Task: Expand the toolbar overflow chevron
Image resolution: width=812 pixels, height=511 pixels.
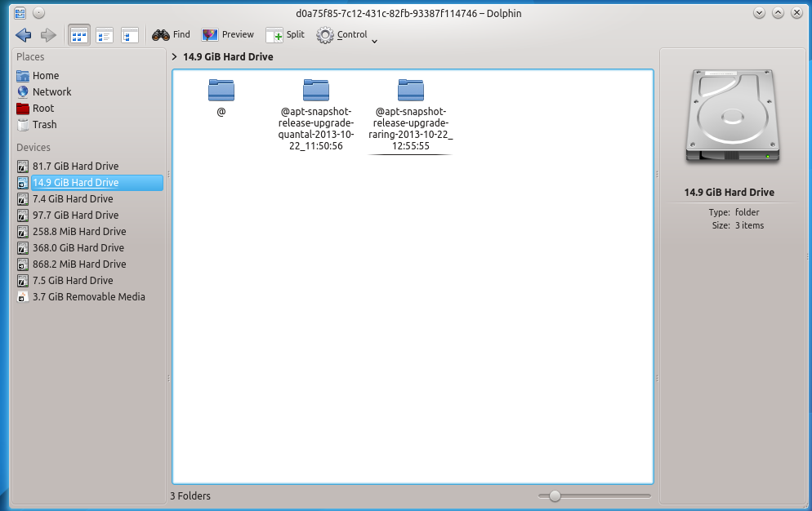Action: tap(374, 42)
